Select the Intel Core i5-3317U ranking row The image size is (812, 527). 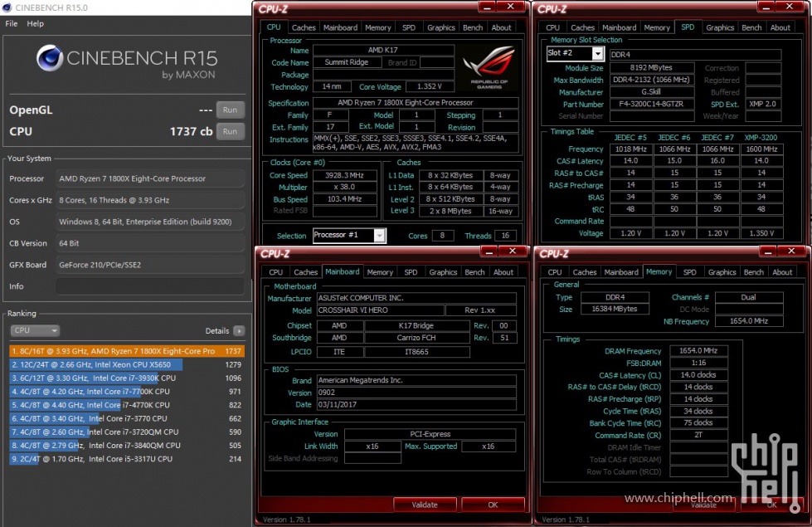[127, 459]
